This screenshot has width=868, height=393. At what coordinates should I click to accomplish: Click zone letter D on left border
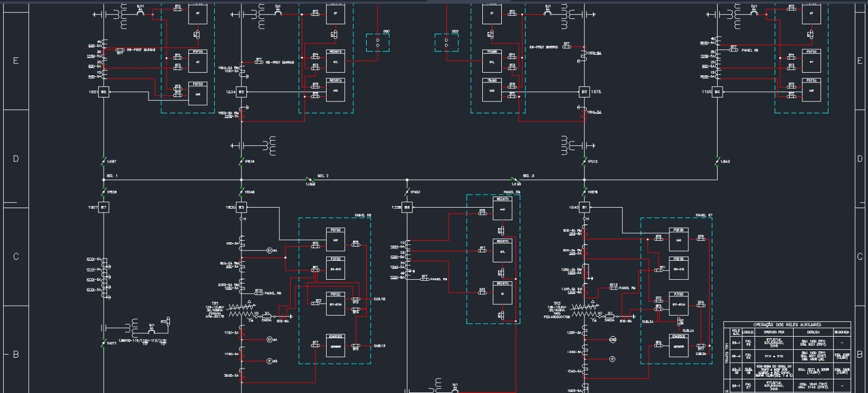point(16,159)
